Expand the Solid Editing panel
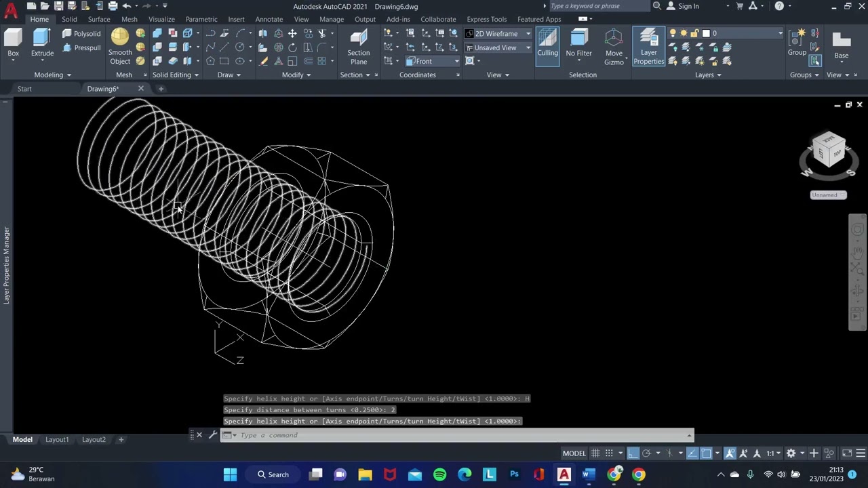Viewport: 868px width, 488px height. 175,75
